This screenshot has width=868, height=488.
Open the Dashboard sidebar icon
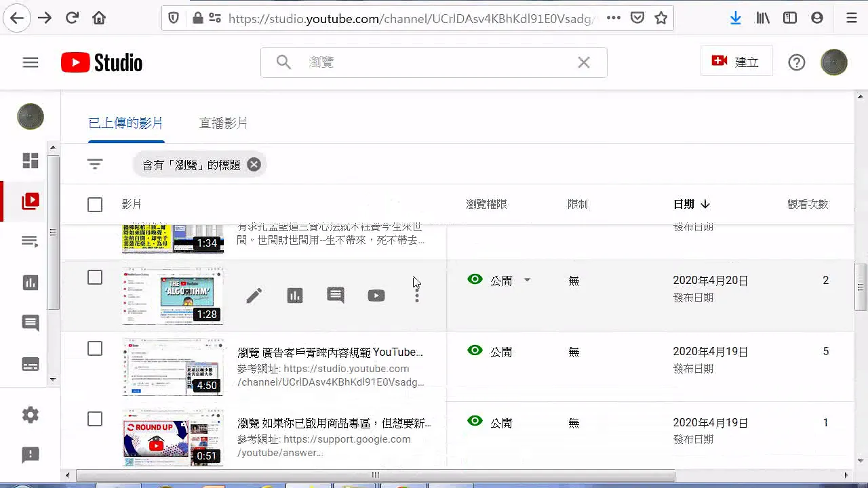pos(31,161)
